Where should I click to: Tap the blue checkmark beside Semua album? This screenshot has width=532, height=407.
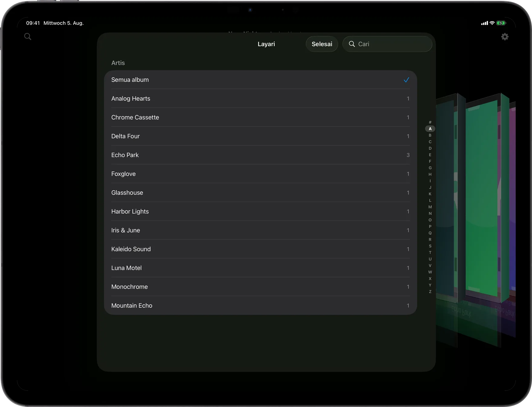click(x=406, y=80)
